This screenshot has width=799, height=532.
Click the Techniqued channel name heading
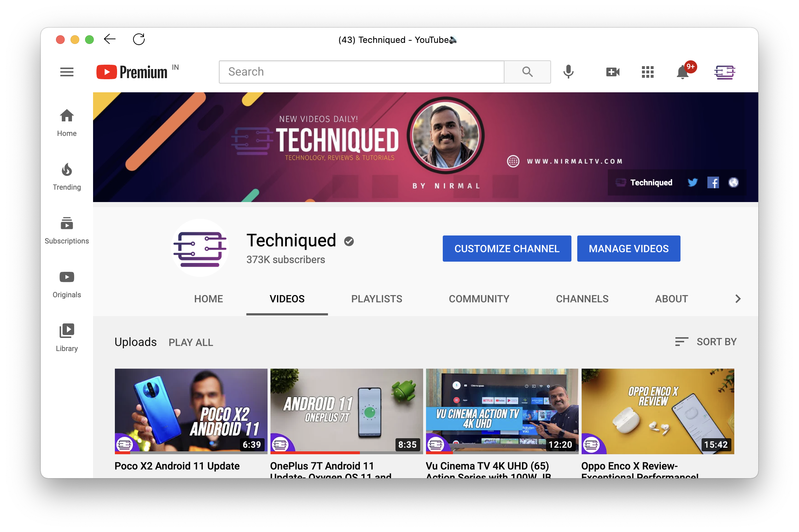(291, 240)
